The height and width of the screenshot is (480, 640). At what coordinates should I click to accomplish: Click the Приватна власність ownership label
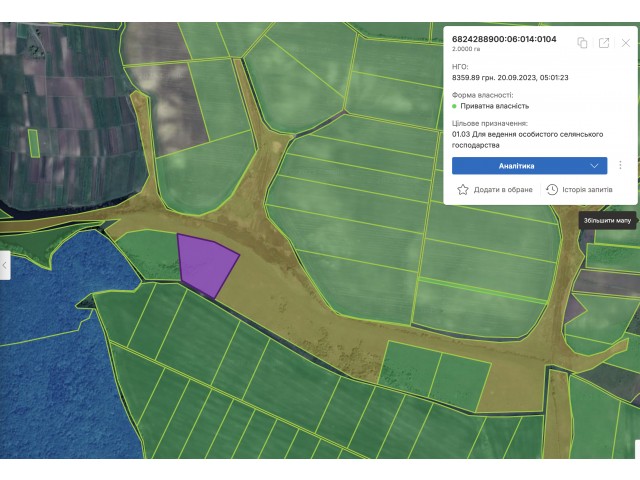[494, 106]
